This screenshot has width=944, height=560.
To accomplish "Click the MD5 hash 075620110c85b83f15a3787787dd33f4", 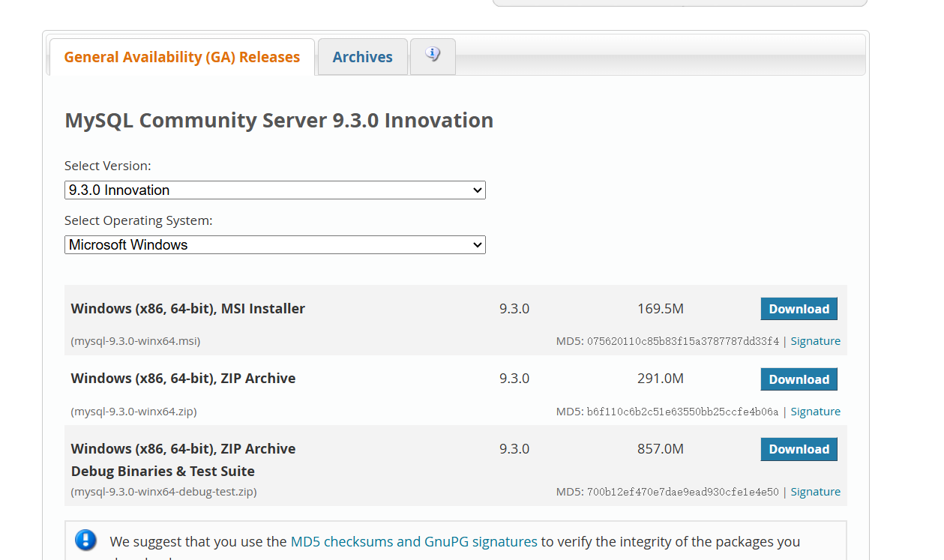I will tap(683, 341).
